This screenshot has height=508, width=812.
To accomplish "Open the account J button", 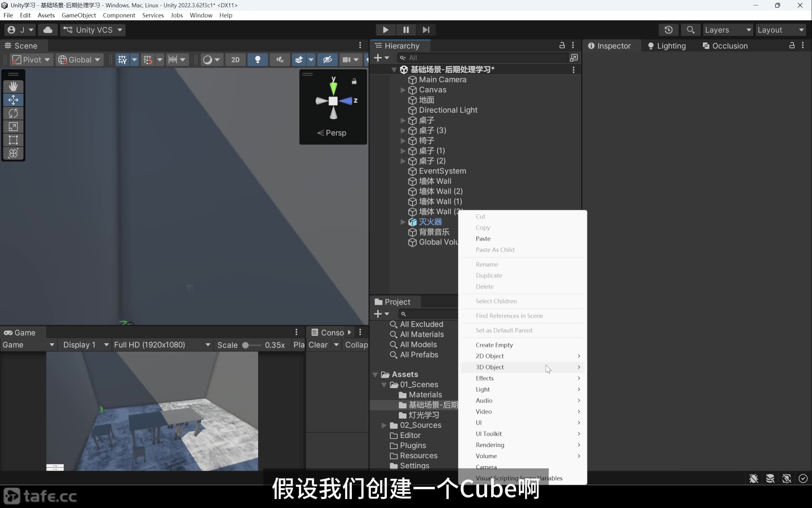I will 20,30.
